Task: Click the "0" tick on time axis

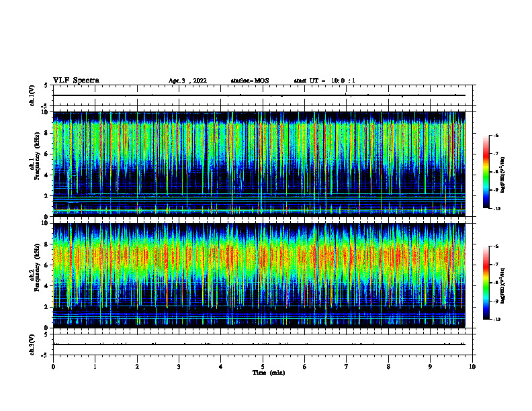Action: [53, 367]
